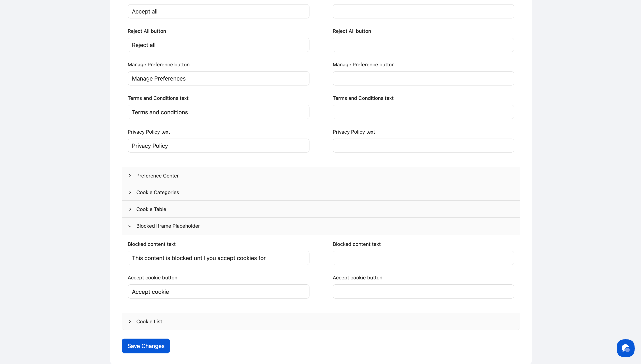Viewport: 641px width, 364px height.
Task: Collapse the Blocked Iframe Placeholder section
Action: [x=168, y=226]
